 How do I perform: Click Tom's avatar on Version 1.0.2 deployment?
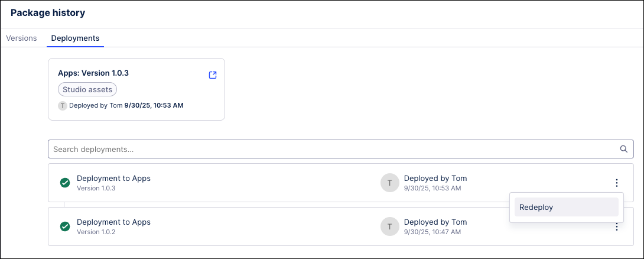pyautogui.click(x=389, y=226)
